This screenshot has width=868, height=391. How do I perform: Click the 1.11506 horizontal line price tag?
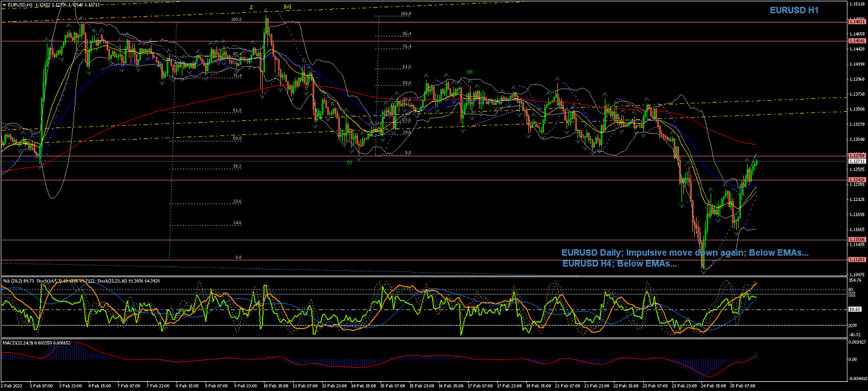coord(856,240)
